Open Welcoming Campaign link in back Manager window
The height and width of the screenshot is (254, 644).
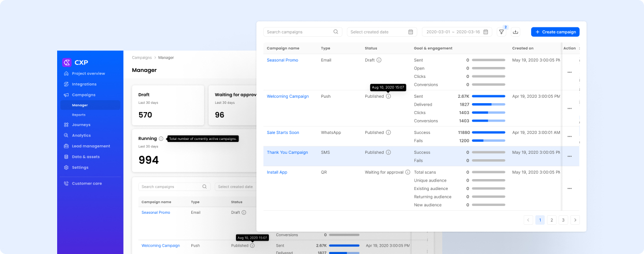tap(161, 246)
